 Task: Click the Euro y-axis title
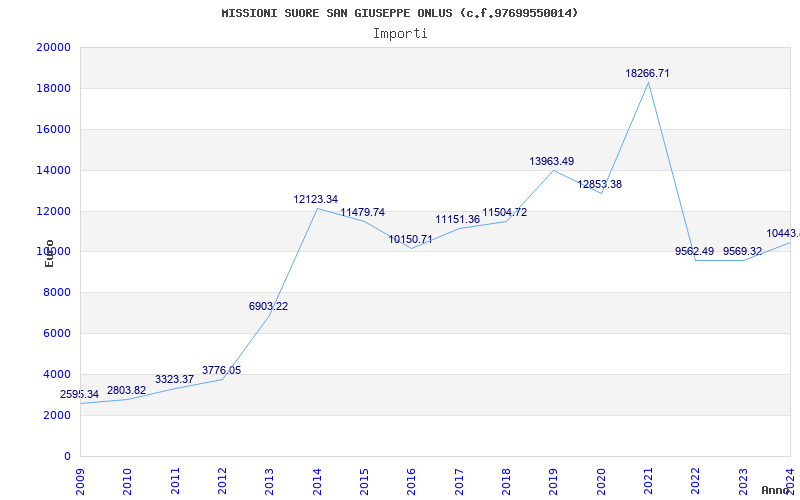(49, 253)
